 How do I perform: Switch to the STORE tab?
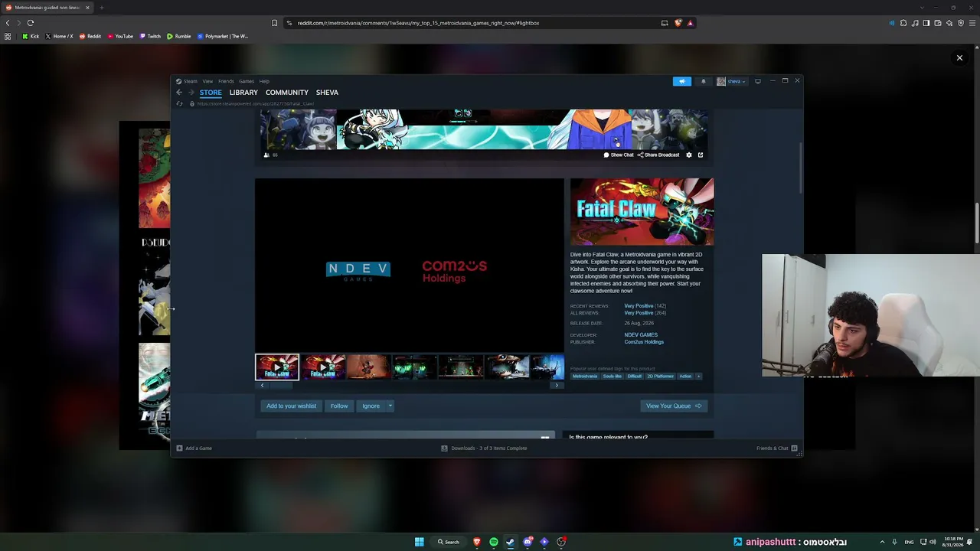click(211, 93)
